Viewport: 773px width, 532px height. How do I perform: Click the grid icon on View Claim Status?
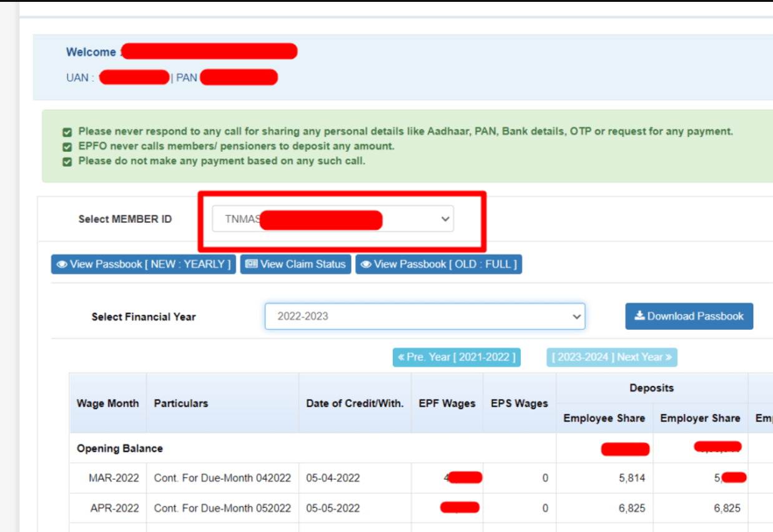[252, 264]
